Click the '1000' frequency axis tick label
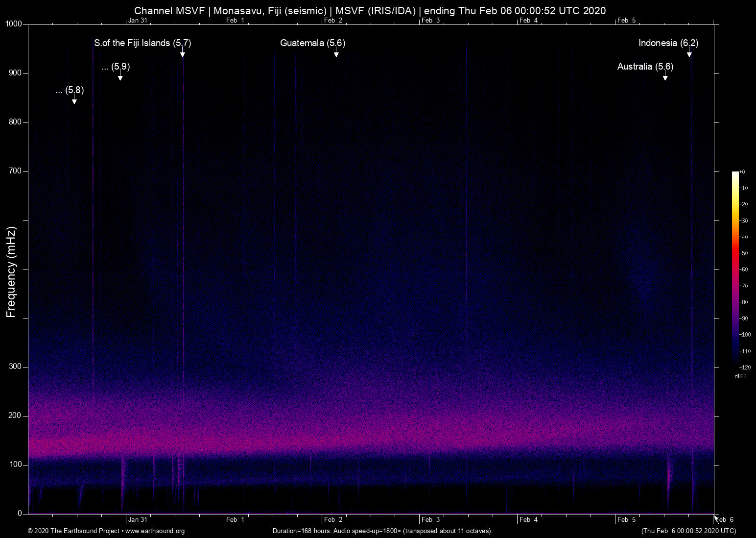Image resolution: width=756 pixels, height=538 pixels. coord(14,24)
